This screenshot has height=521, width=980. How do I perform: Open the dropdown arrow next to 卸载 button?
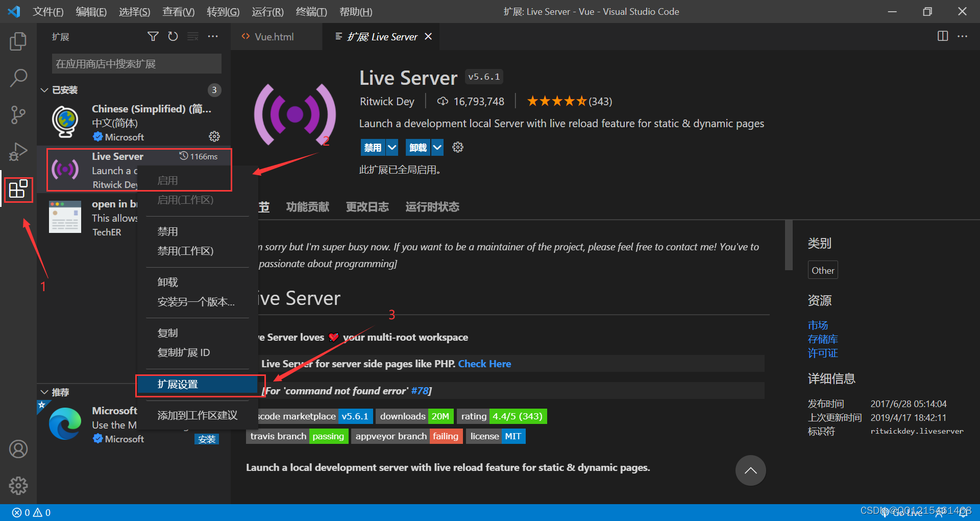point(437,148)
